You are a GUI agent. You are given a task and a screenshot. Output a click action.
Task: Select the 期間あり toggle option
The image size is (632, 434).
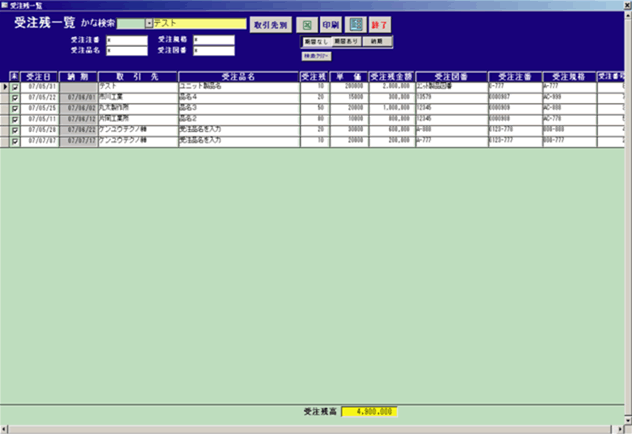pos(346,42)
